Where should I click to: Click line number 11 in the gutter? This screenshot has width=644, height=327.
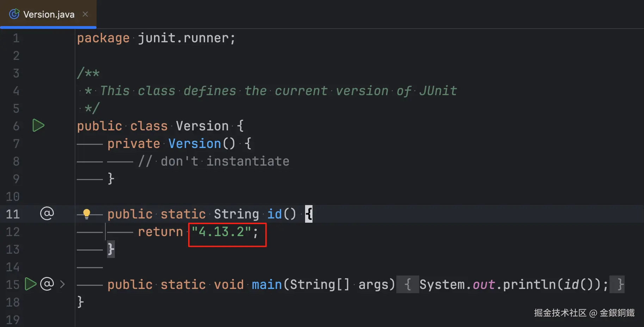coord(13,214)
